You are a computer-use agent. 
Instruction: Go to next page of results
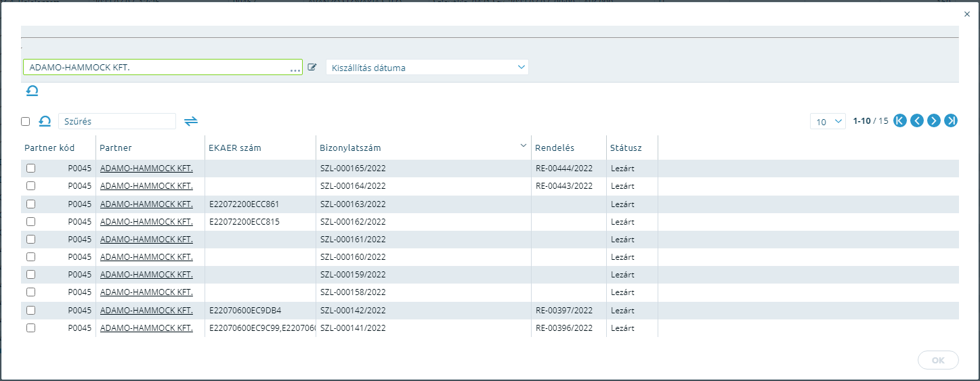tap(934, 121)
